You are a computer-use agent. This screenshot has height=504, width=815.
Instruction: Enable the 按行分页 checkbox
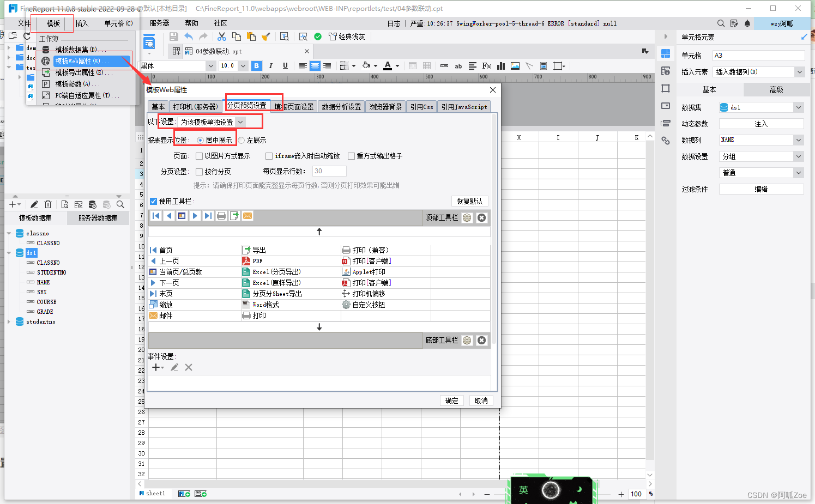click(x=200, y=171)
